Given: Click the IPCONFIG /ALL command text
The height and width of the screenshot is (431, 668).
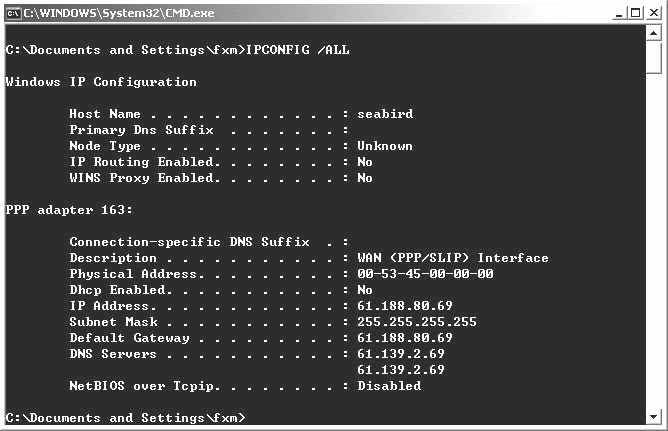Looking at the screenshot, I should pyautogui.click(x=298, y=50).
